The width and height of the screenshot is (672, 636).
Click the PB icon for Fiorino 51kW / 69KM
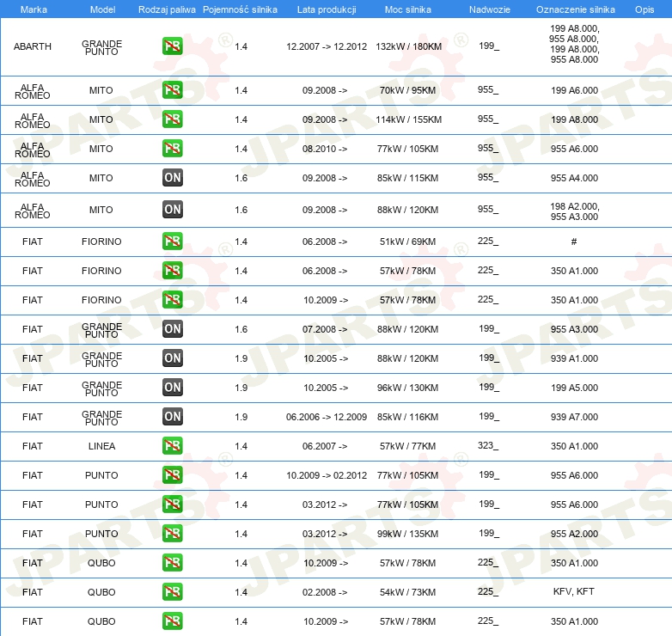[172, 242]
